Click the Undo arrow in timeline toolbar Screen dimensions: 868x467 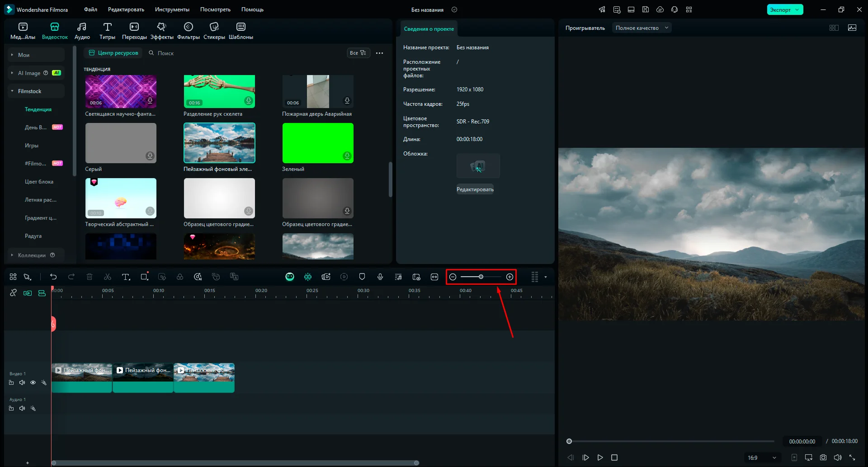click(53, 277)
